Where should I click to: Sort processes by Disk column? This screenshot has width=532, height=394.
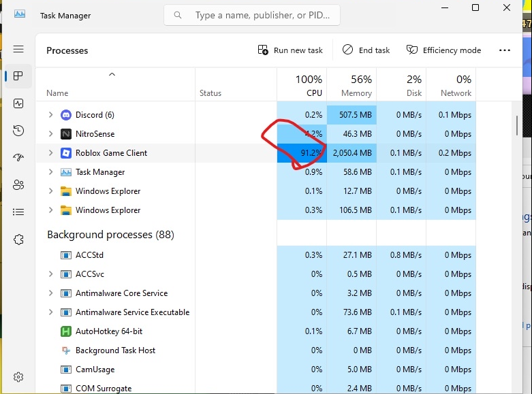pos(401,85)
